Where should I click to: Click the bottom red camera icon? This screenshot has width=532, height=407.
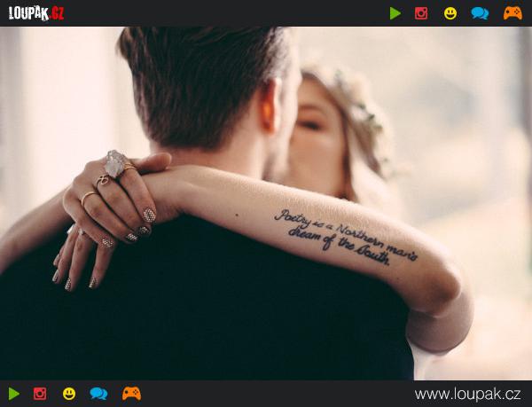pos(40,394)
